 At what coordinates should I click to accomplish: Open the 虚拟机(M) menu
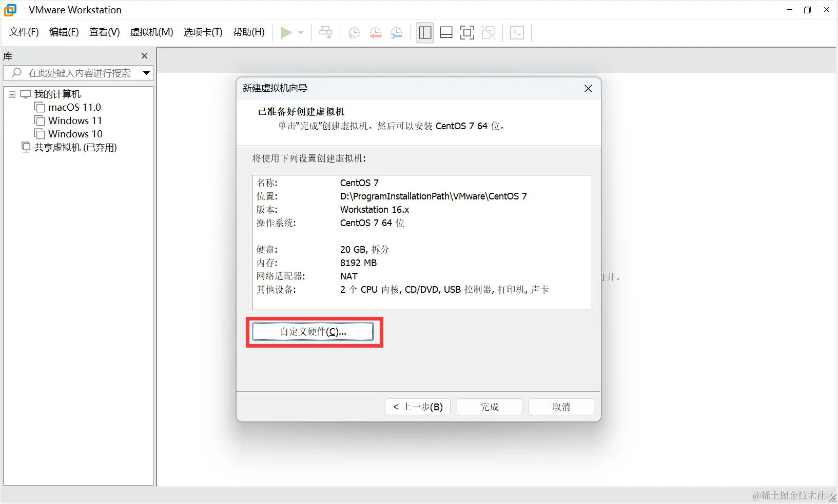coord(152,32)
